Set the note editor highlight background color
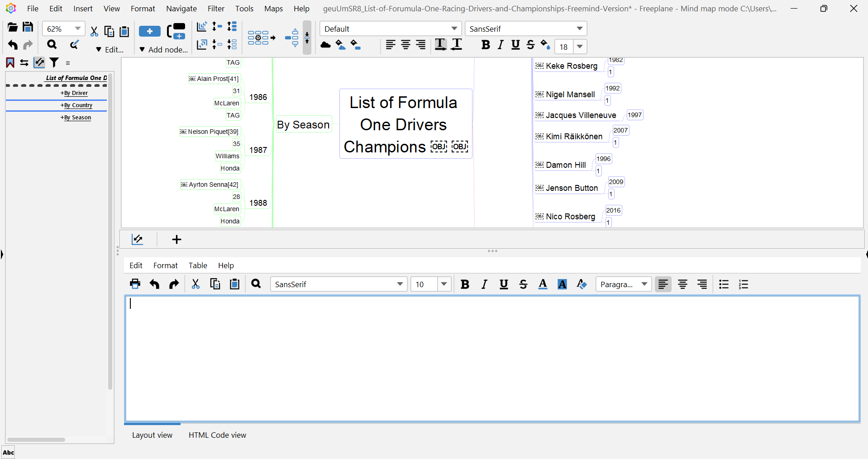 point(563,284)
